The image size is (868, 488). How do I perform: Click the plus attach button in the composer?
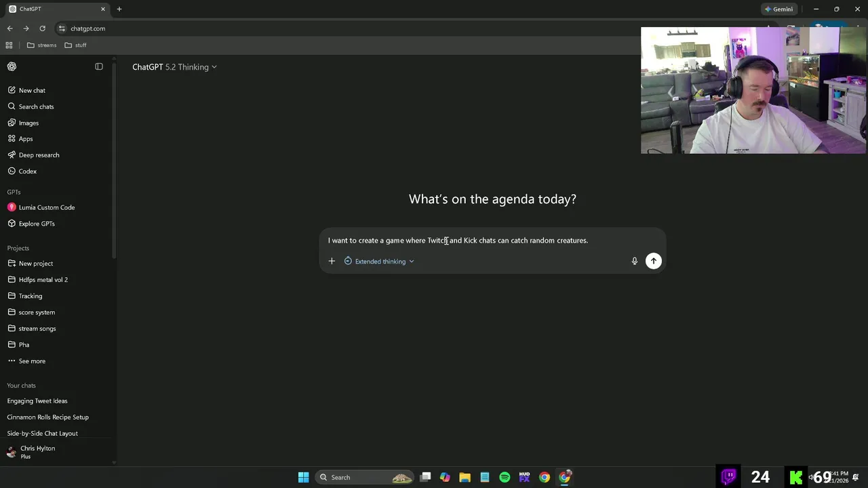pos(332,261)
